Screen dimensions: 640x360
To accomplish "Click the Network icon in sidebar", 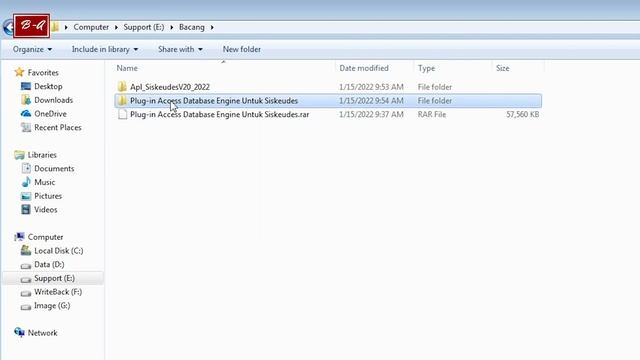I will click(x=19, y=332).
